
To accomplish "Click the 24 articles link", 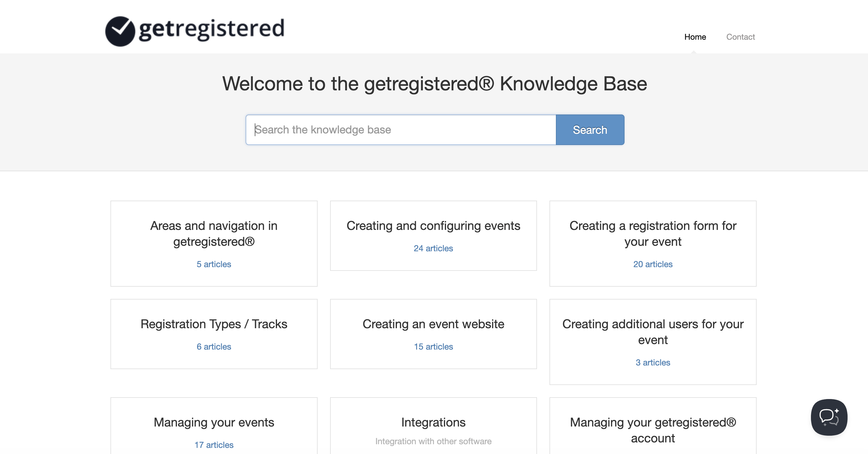I will (433, 248).
